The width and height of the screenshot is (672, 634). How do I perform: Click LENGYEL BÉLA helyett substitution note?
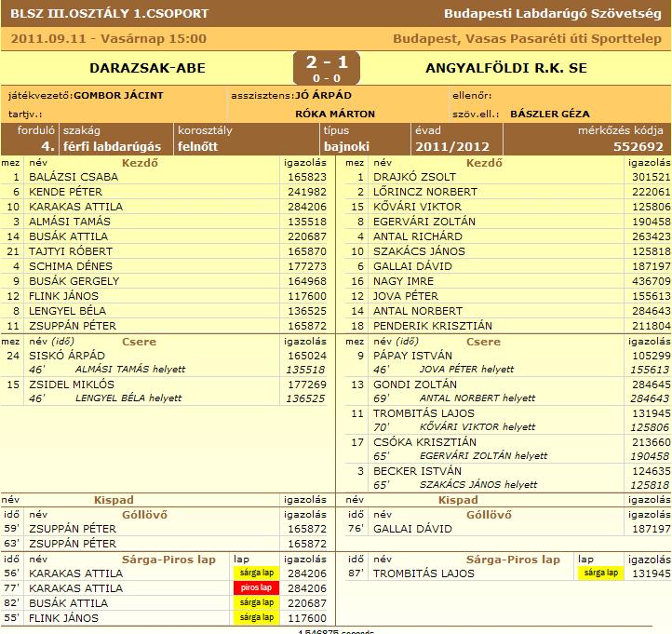coord(128,398)
